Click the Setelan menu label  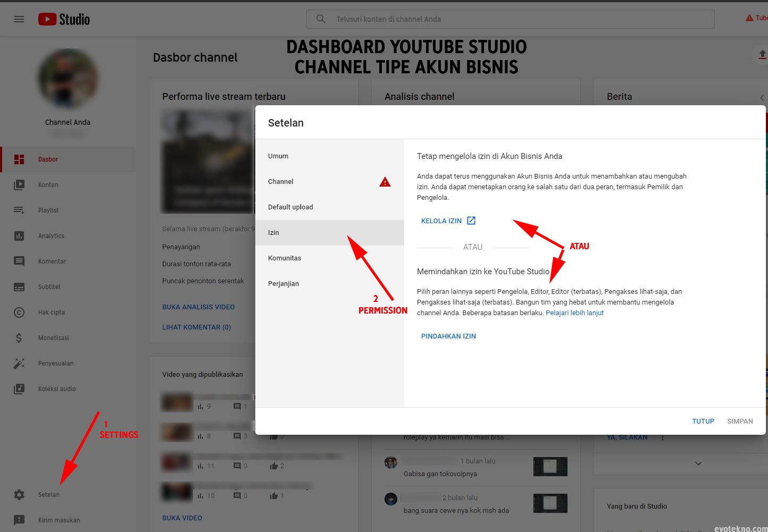(49, 495)
